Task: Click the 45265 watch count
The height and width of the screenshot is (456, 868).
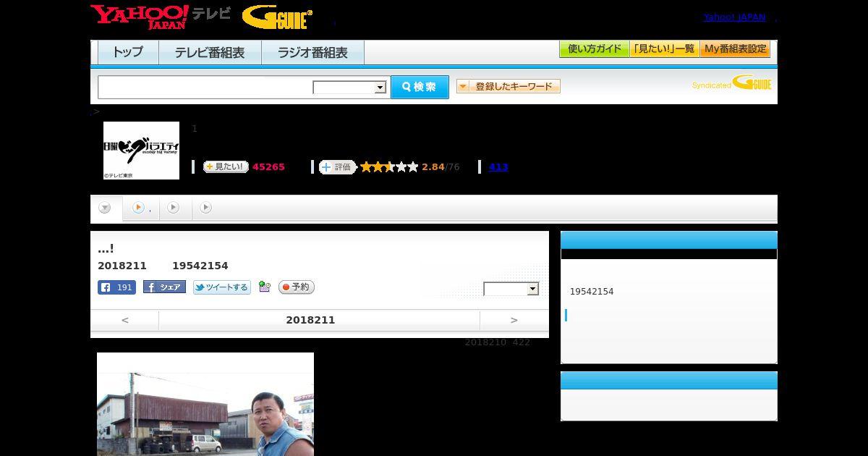Action: click(268, 167)
